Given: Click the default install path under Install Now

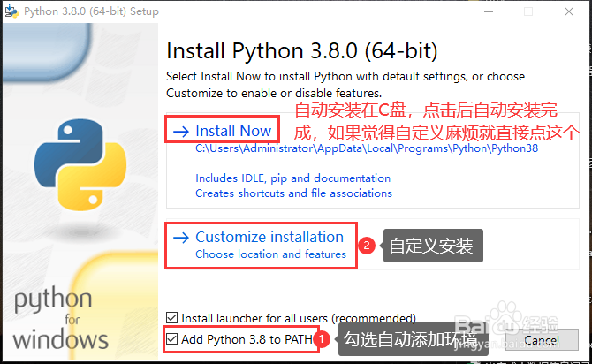Looking at the screenshot, I should click(x=366, y=148).
